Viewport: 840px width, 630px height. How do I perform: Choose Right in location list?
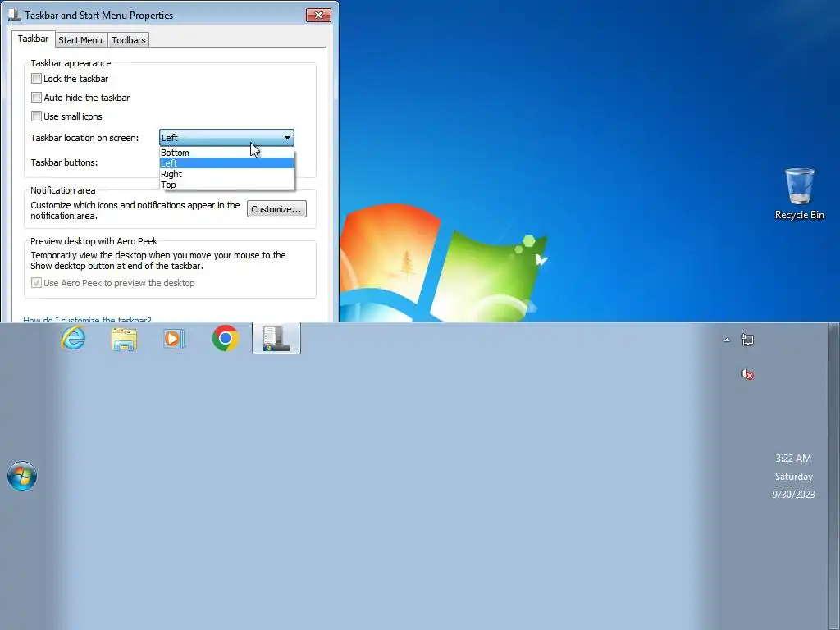click(x=226, y=174)
